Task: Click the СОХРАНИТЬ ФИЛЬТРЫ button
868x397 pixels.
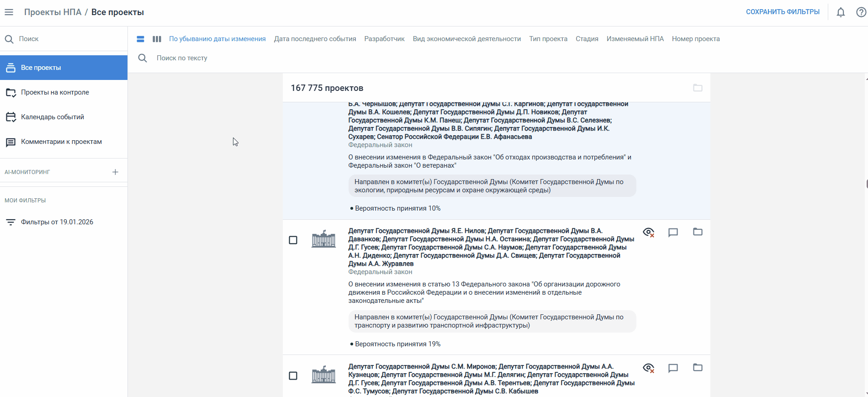Action: pos(783,12)
